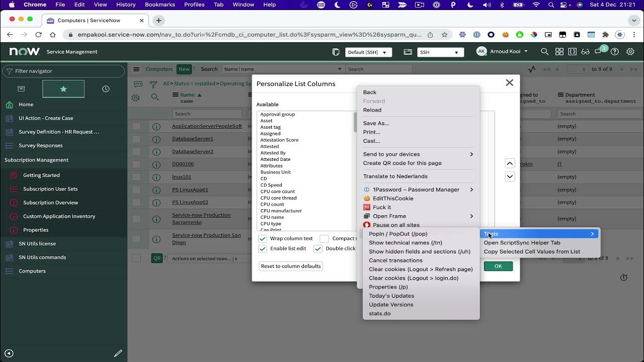
Task: Expand Send to your devices submenu
Action: coord(418,154)
